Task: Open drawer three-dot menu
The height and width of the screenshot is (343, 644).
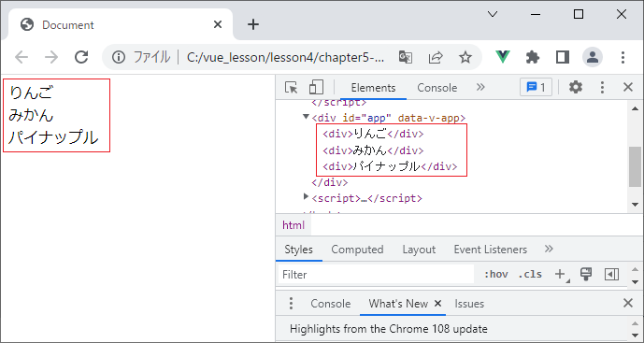Action: (x=291, y=303)
